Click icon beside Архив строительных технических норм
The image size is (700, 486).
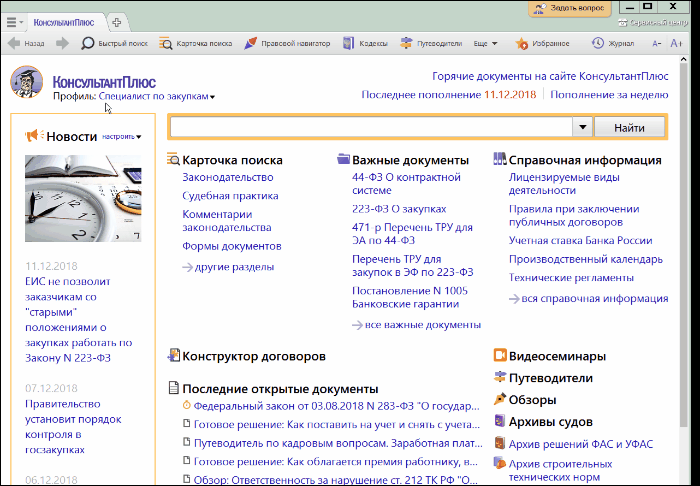(x=500, y=463)
